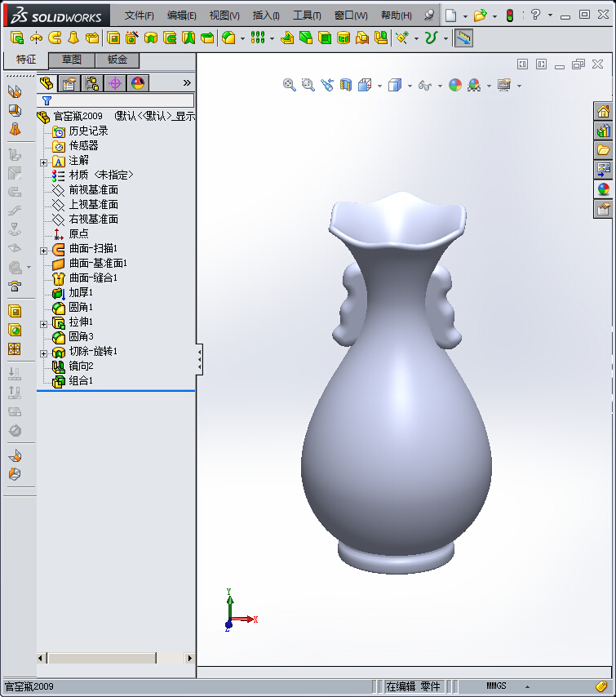Click the Open file folder icon

(480, 16)
